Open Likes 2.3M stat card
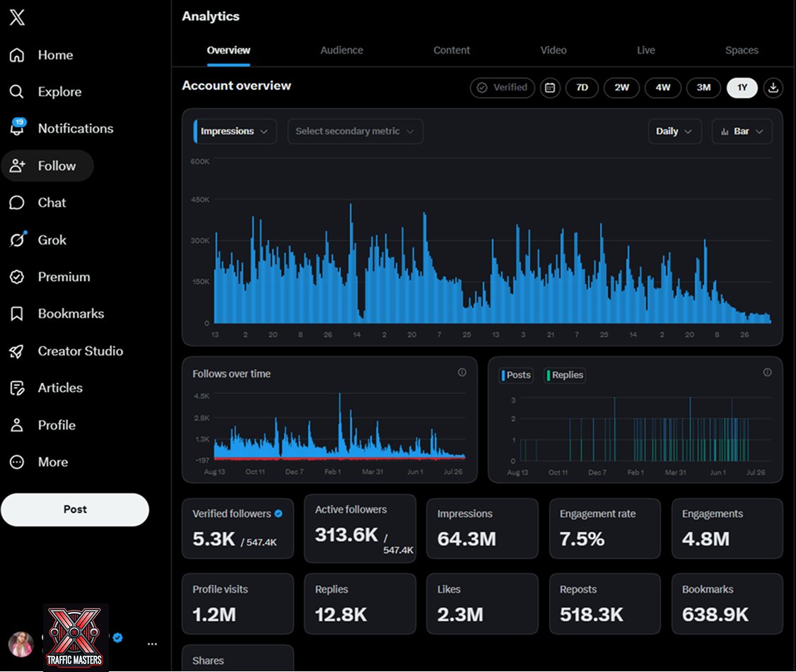This screenshot has height=672, width=796. tap(482, 604)
